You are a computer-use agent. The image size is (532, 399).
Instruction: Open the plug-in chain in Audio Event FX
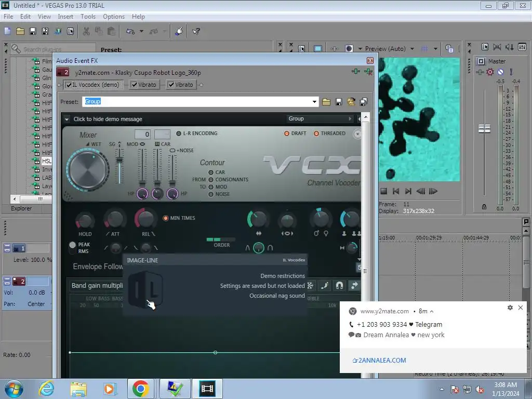pos(355,72)
